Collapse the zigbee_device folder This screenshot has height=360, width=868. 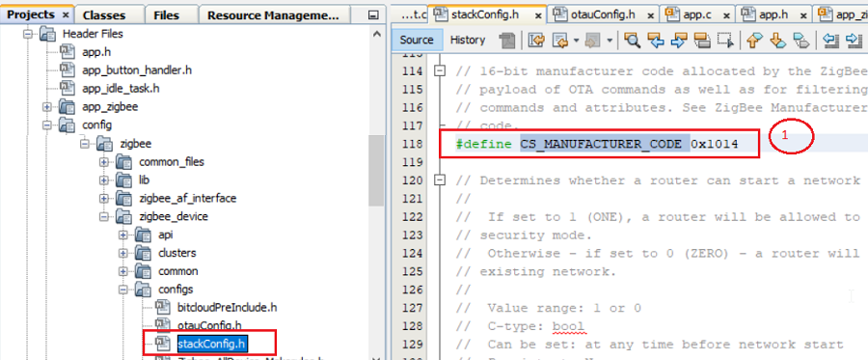coord(103,216)
